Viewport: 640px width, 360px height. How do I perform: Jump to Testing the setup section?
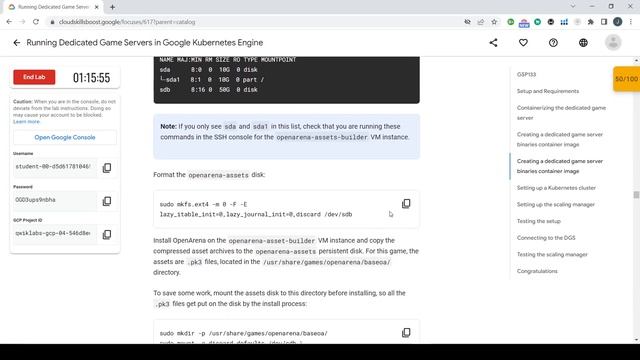539,221
